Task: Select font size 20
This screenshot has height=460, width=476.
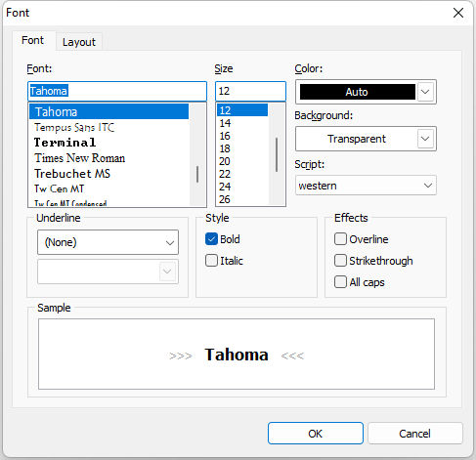Action: pyautogui.click(x=242, y=161)
